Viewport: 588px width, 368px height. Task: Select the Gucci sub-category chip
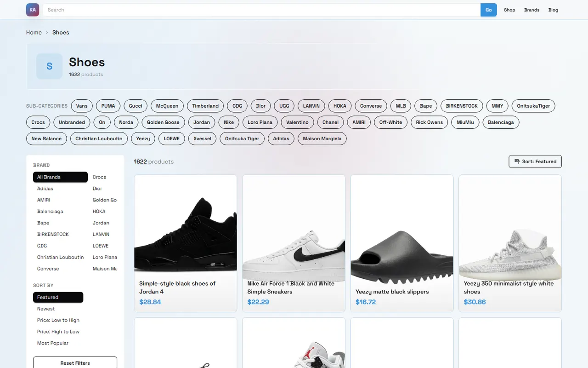pyautogui.click(x=136, y=106)
